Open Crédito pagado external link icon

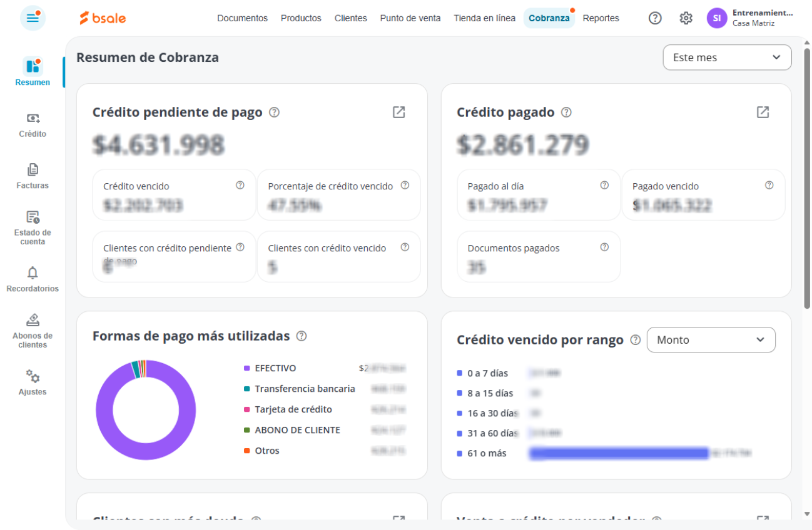[763, 112]
